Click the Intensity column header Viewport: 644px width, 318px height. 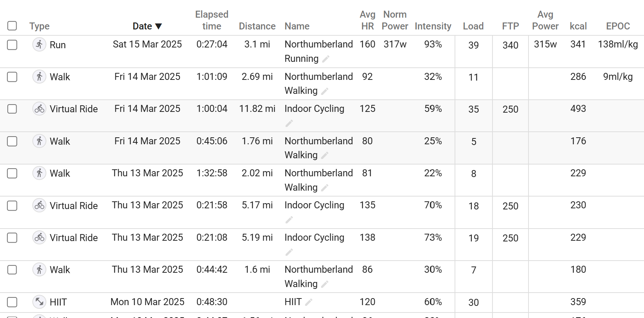pos(433,26)
